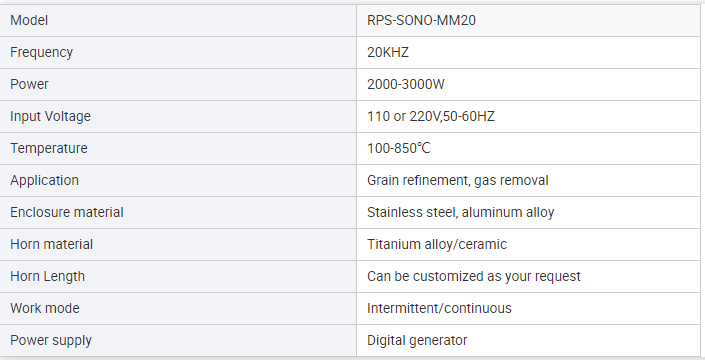Select the Digital generator power supply value
705x360 pixels.
pos(417,340)
